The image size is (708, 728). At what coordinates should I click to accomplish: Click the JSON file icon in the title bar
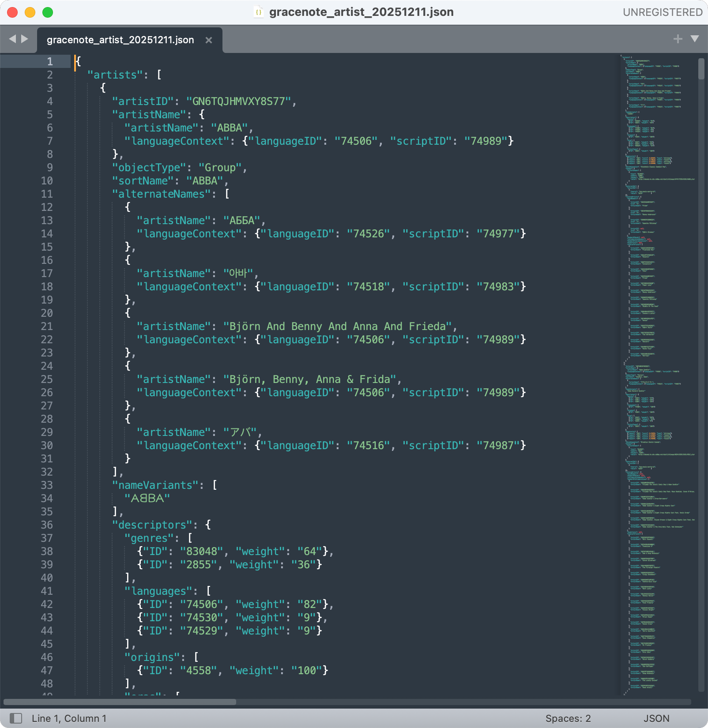coord(259,12)
